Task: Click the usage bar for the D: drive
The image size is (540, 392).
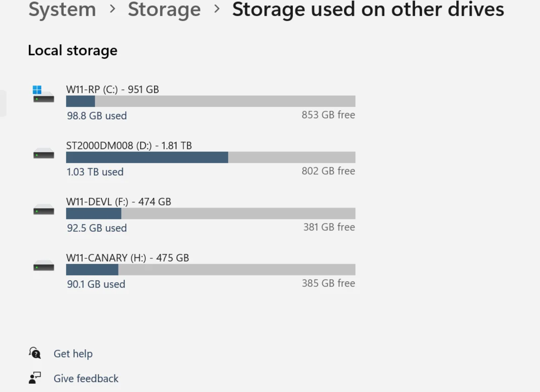Action: pos(210,157)
